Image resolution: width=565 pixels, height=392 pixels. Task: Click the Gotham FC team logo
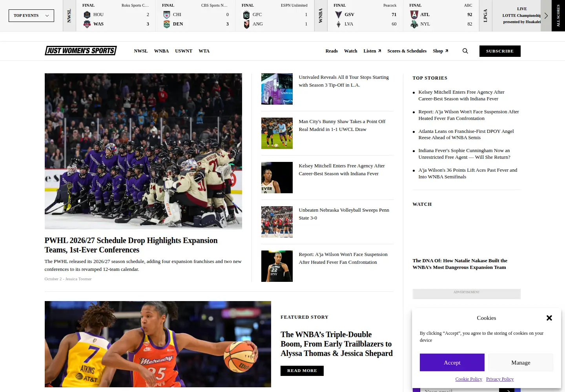point(246,15)
